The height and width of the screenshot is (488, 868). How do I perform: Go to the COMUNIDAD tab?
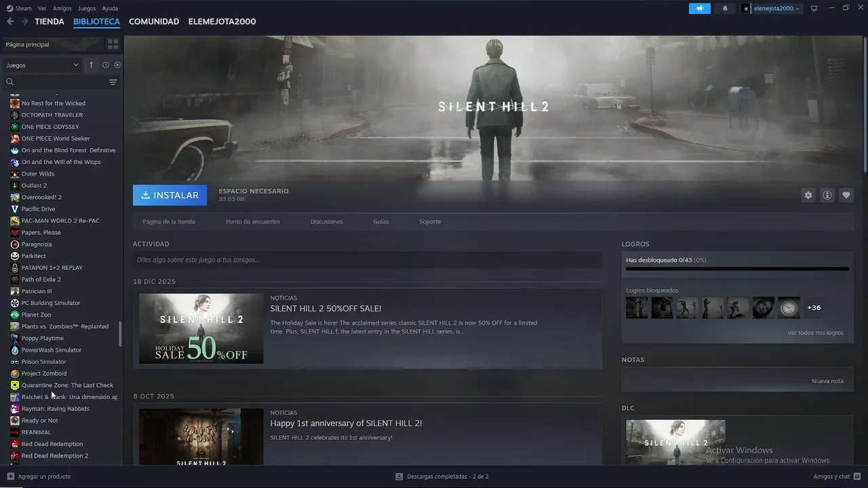point(154,22)
